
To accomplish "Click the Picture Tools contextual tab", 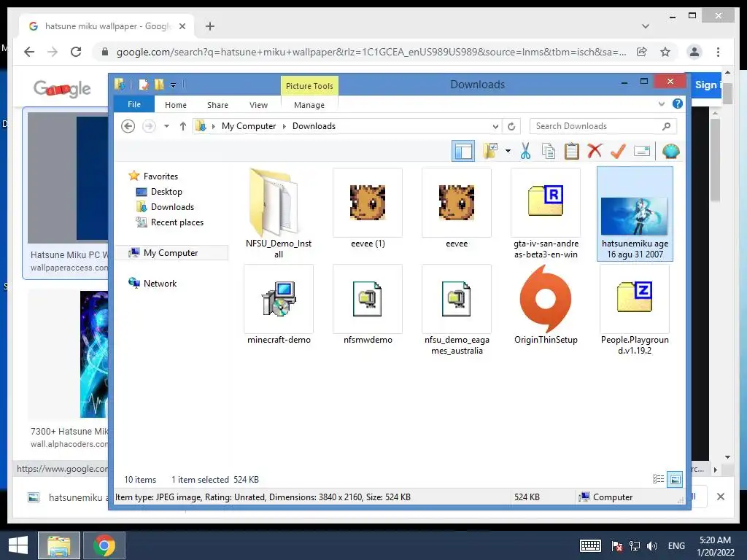I will coord(309,86).
